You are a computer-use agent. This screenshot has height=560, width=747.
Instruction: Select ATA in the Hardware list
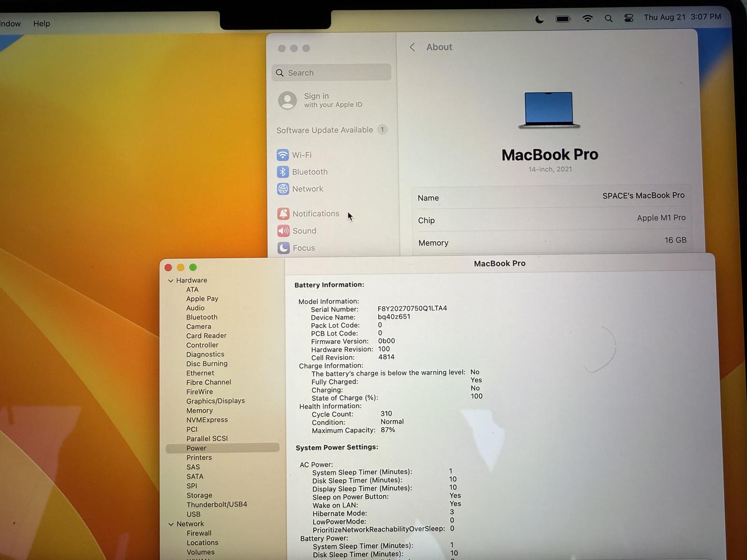tap(192, 289)
